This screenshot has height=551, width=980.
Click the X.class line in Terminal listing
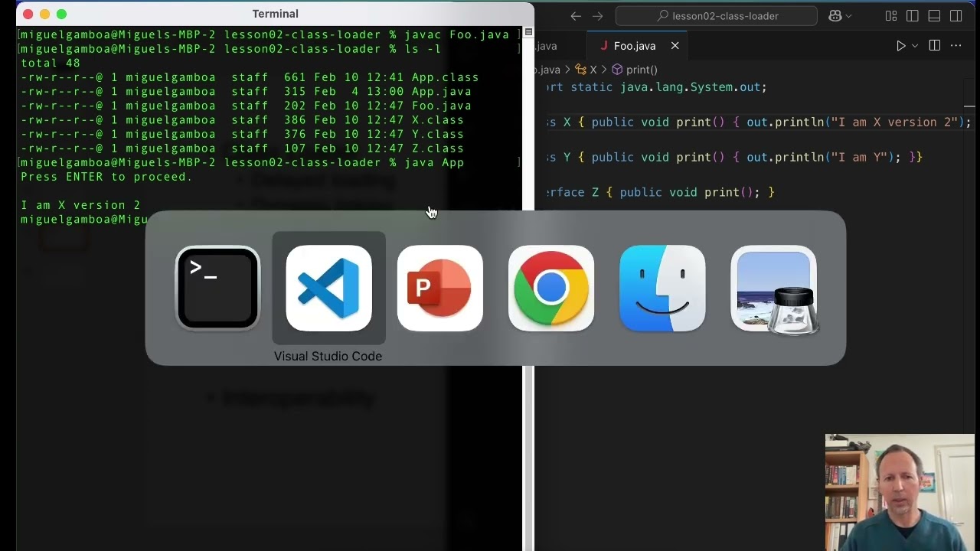[x=242, y=120]
